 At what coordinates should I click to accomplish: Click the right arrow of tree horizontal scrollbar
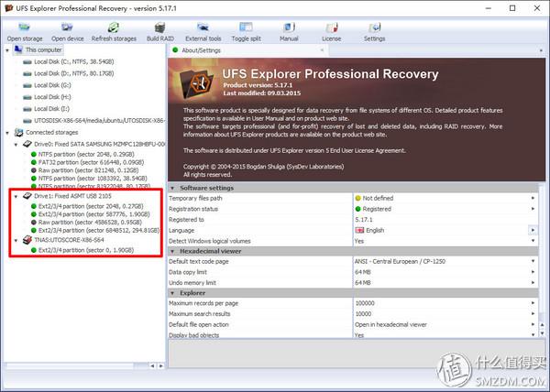(160, 365)
